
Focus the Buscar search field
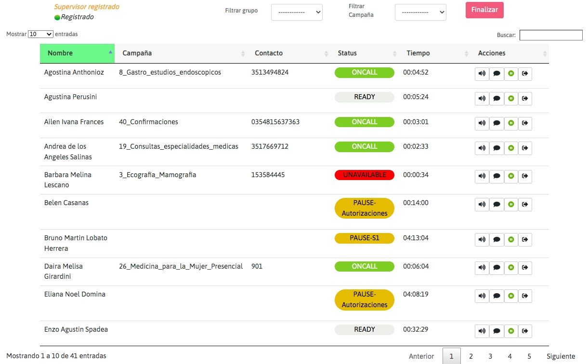click(551, 35)
